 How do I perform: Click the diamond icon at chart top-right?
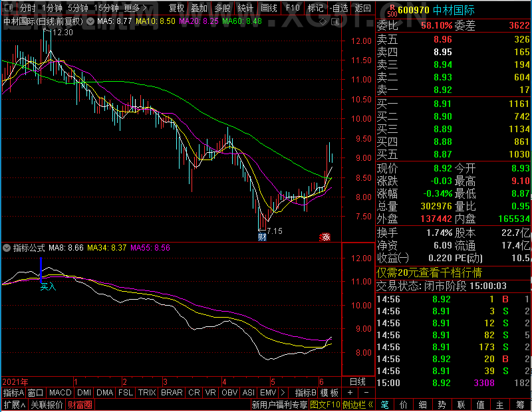323,22
